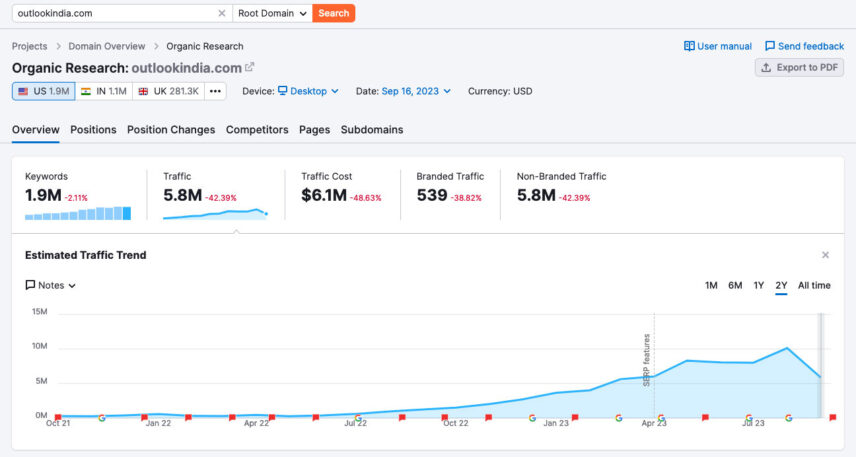Image resolution: width=856 pixels, height=457 pixels.
Task: Set chart range to 2Y
Action: (x=781, y=286)
